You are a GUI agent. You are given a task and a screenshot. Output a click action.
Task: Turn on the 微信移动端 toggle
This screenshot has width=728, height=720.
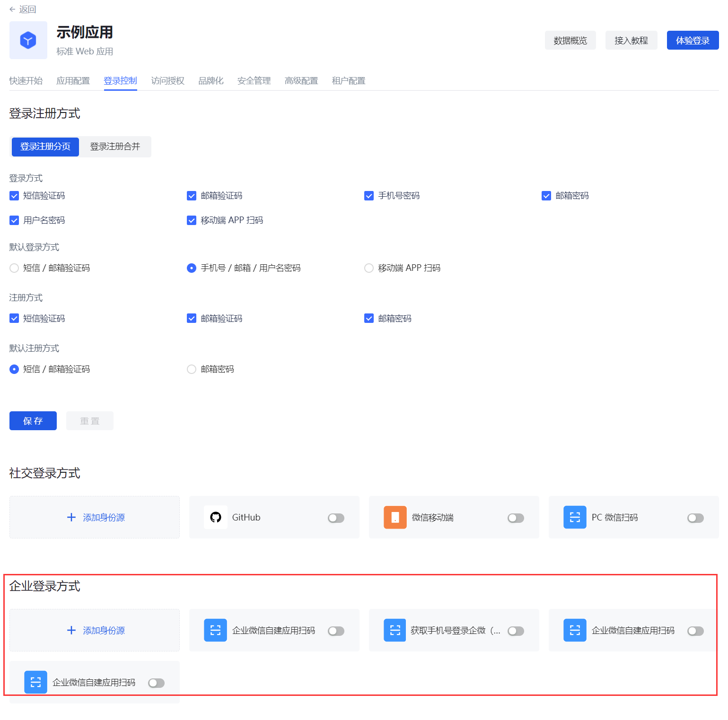coord(516,518)
